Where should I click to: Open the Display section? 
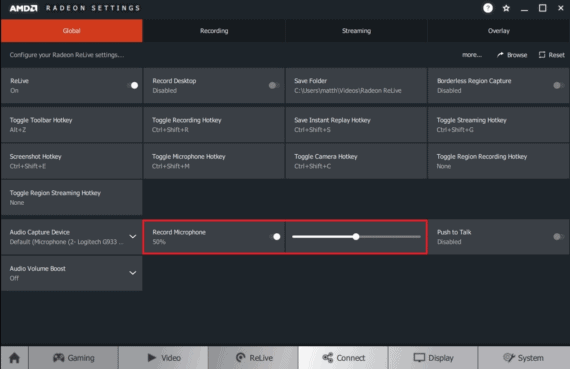pos(433,358)
